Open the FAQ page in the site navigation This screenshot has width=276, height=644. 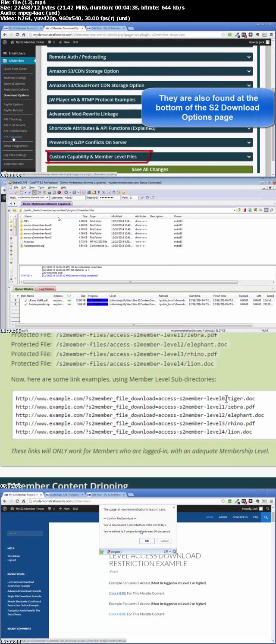coord(256,517)
